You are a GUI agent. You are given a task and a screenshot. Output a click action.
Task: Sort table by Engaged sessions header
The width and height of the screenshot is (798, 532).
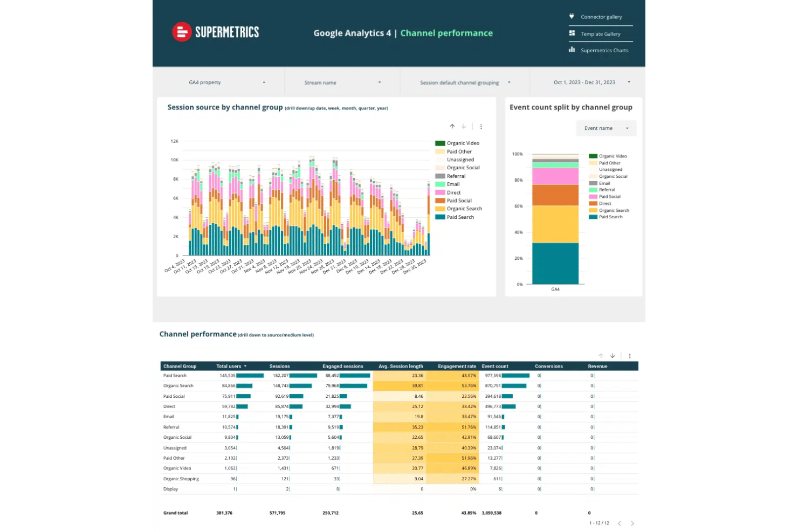point(343,366)
